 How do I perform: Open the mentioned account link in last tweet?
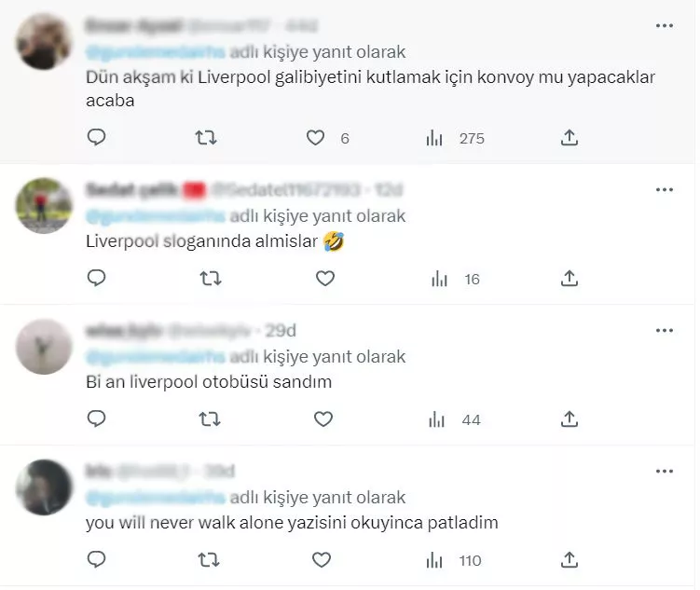point(156,498)
